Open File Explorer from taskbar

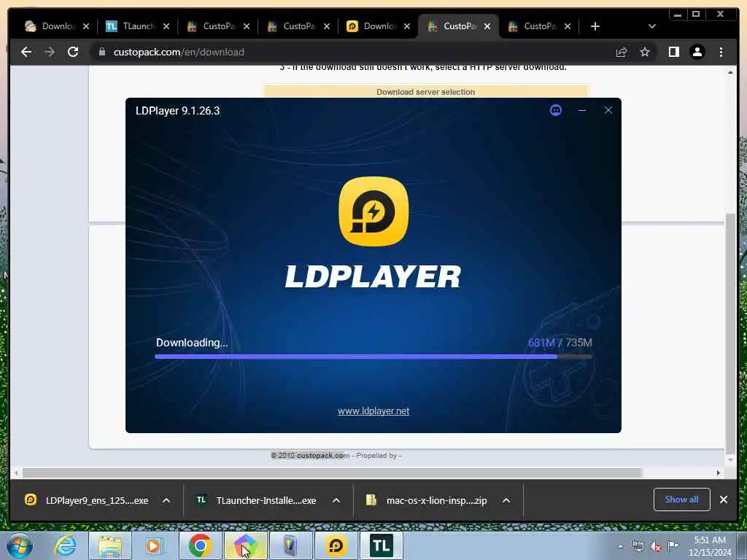(x=110, y=545)
